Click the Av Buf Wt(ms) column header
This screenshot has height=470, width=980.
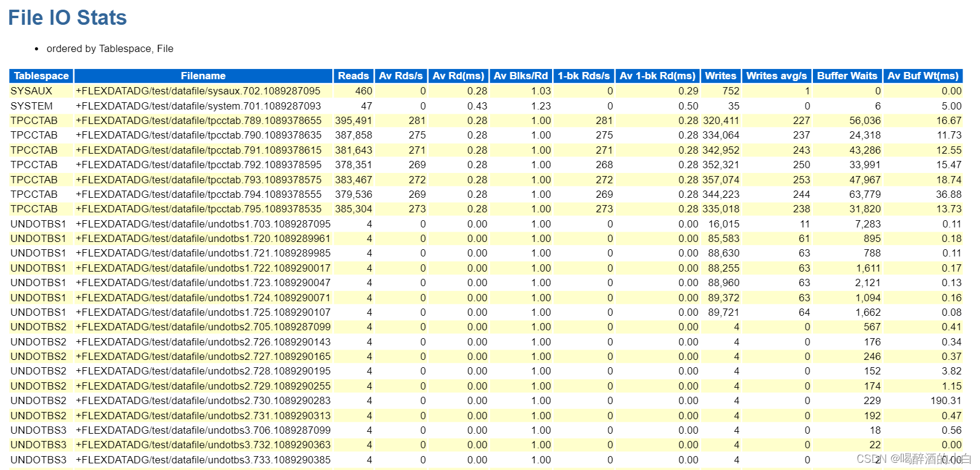(922, 76)
